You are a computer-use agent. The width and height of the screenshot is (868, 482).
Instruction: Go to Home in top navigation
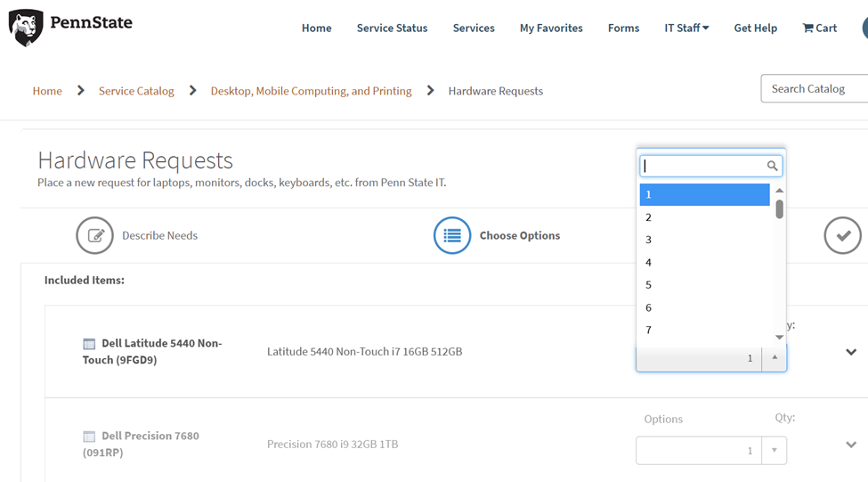click(x=317, y=28)
